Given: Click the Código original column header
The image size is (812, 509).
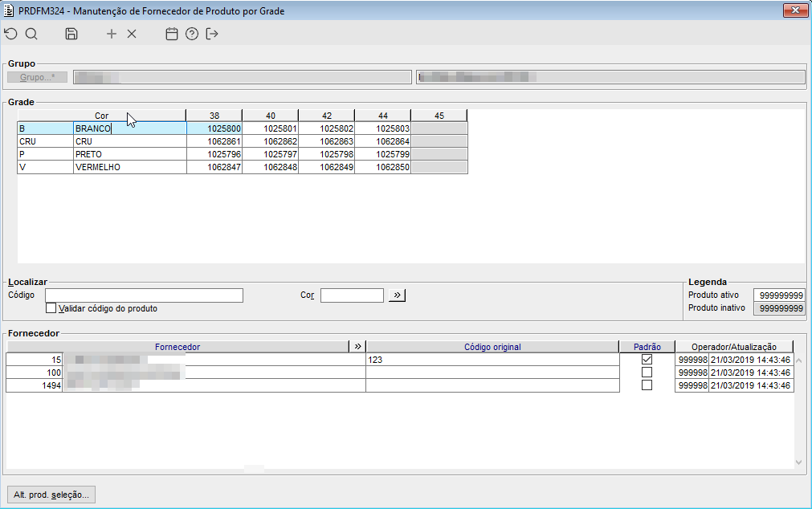Looking at the screenshot, I should coord(492,346).
